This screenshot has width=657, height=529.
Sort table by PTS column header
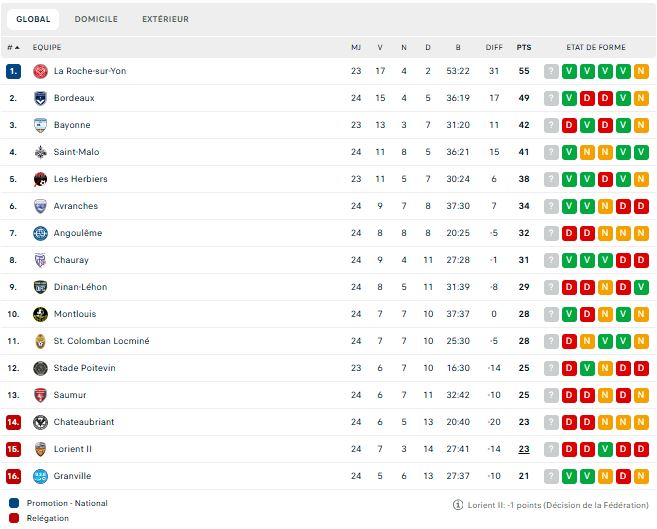tap(524, 47)
